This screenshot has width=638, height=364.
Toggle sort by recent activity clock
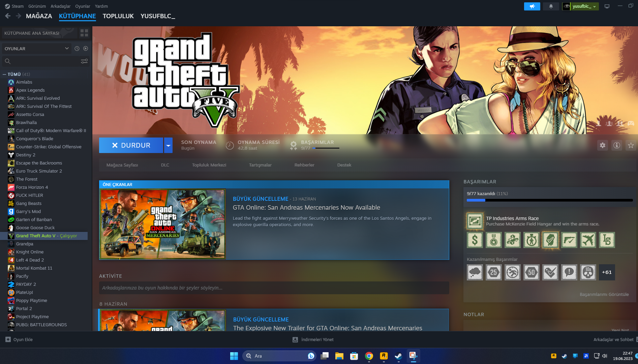pos(77,49)
